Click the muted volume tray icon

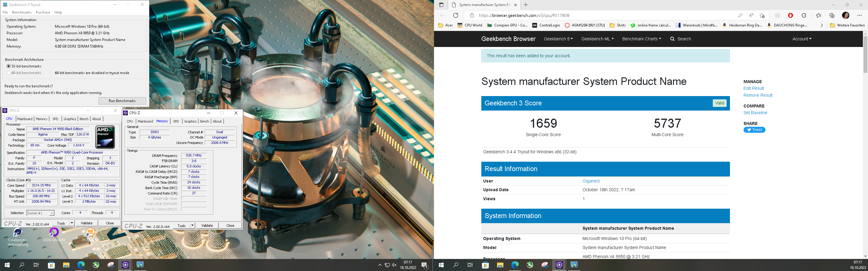pyautogui.click(x=394, y=265)
